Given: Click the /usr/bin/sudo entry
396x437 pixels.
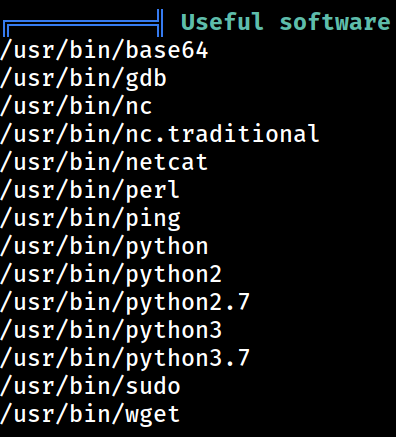Looking at the screenshot, I should tap(90, 386).
